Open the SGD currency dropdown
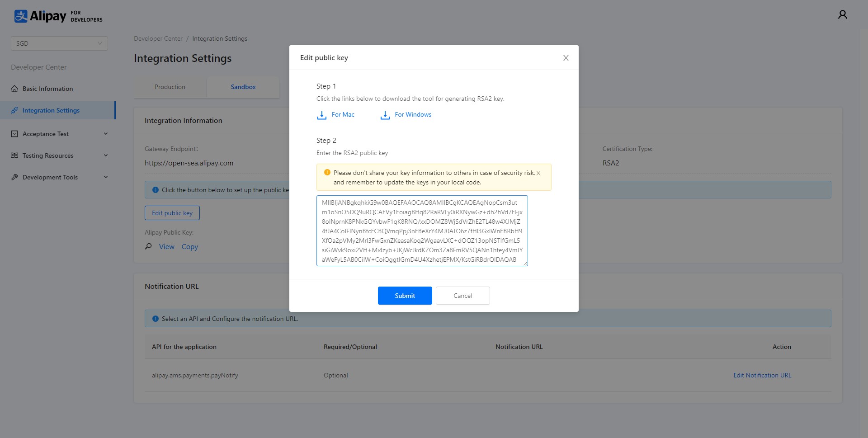The image size is (868, 438). [59, 43]
